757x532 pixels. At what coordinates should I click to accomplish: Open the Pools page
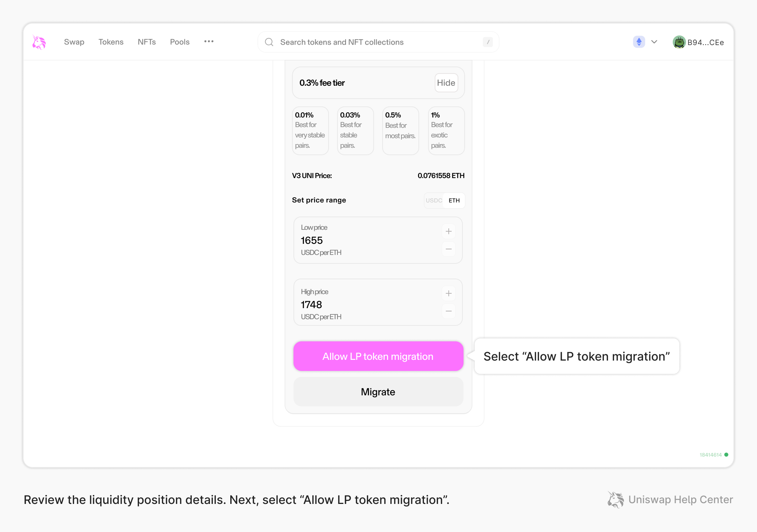pos(180,42)
